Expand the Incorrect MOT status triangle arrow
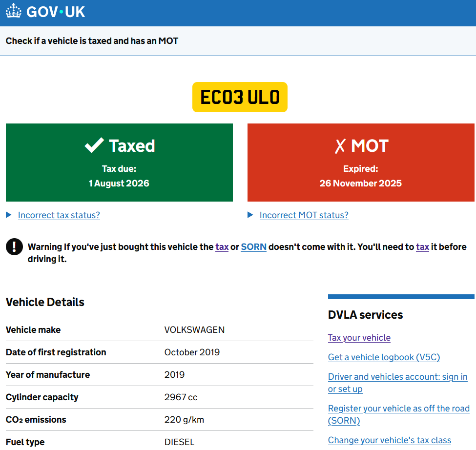This screenshot has height=450, width=476. [250, 215]
